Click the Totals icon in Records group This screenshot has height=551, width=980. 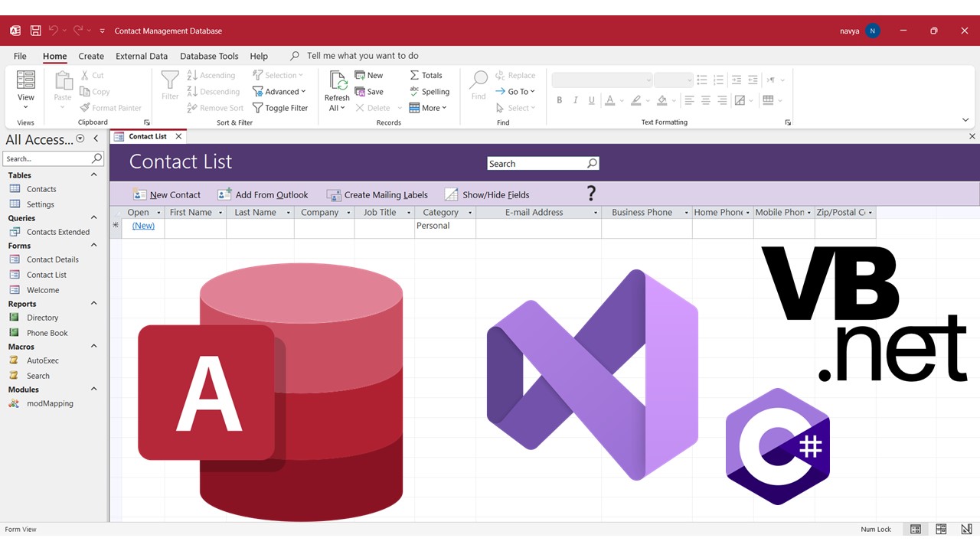pos(426,75)
